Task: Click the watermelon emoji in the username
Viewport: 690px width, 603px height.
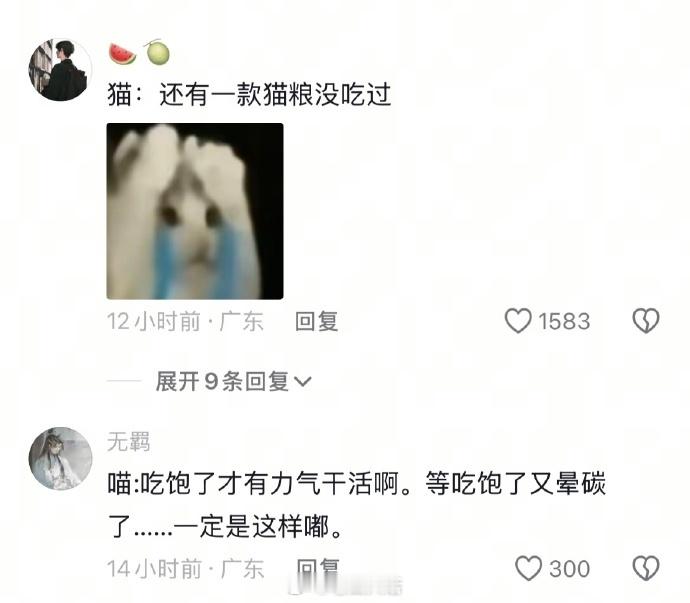Action: [122, 53]
